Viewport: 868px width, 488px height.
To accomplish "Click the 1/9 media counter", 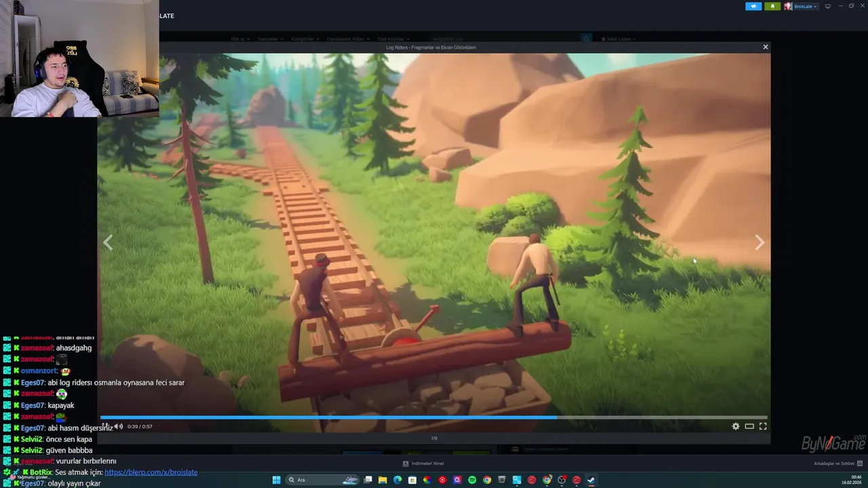I will (x=434, y=439).
